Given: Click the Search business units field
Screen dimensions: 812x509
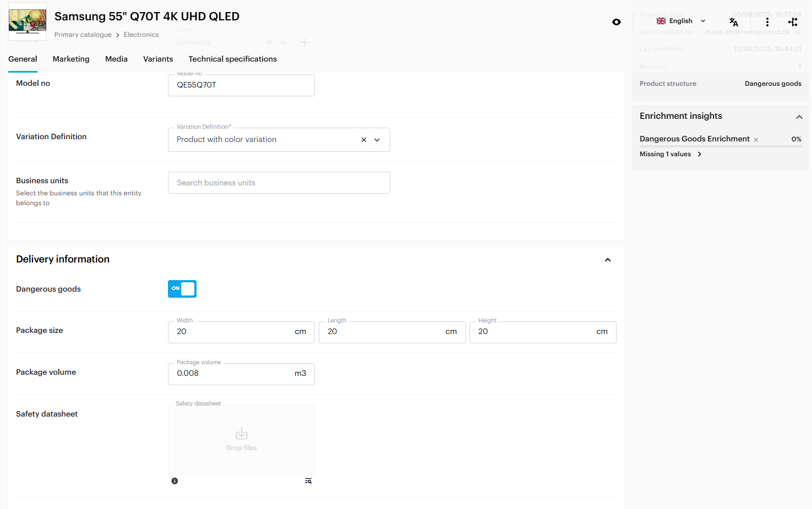Looking at the screenshot, I should [x=279, y=183].
